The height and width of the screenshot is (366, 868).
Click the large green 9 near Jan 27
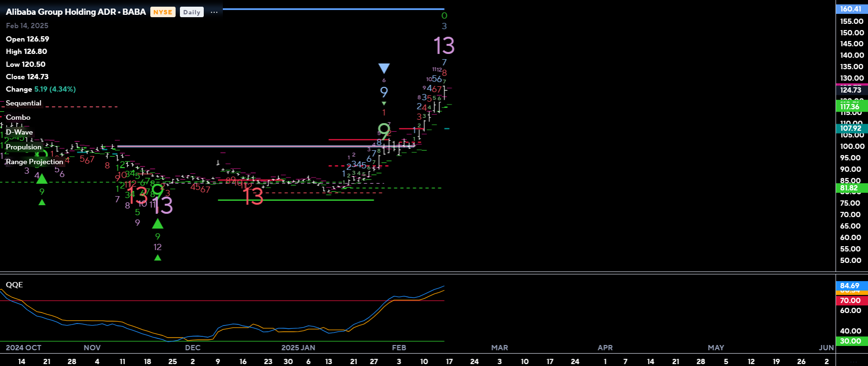(384, 129)
